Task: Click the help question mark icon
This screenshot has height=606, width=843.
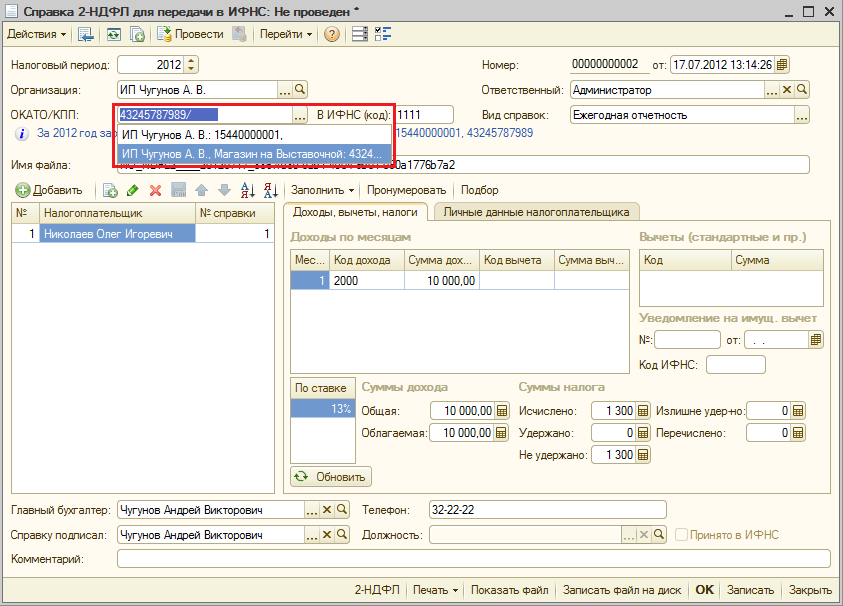Action: pyautogui.click(x=332, y=34)
